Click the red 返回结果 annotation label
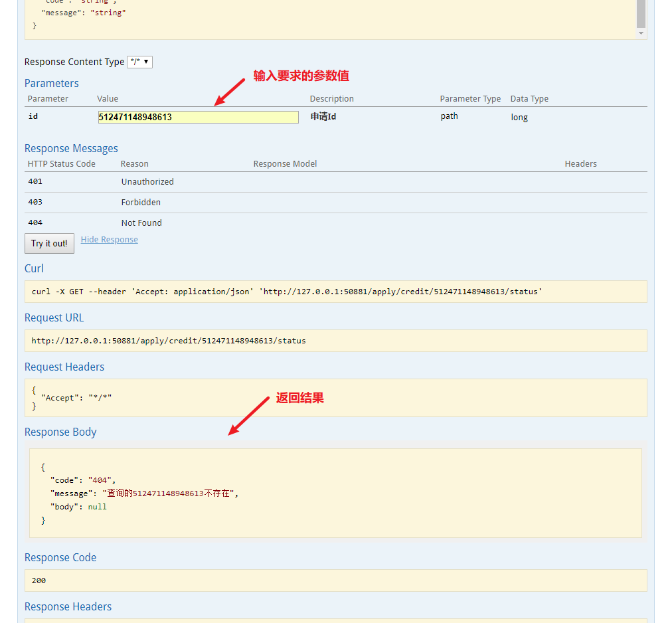 coord(300,399)
